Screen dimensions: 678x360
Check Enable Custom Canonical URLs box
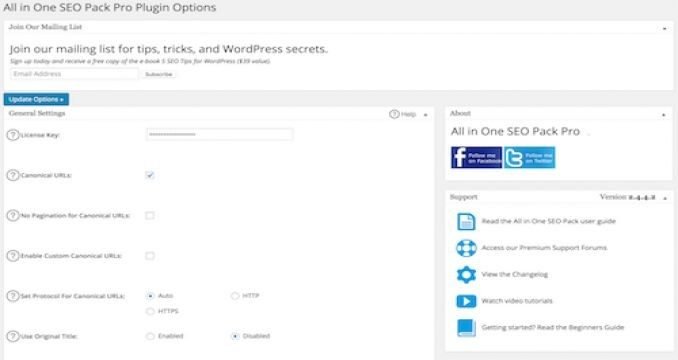click(150, 256)
